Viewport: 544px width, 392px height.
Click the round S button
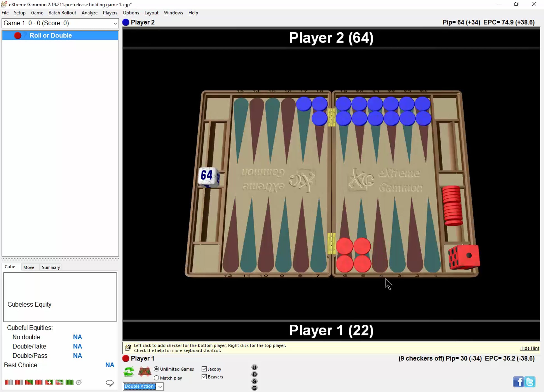(255, 381)
